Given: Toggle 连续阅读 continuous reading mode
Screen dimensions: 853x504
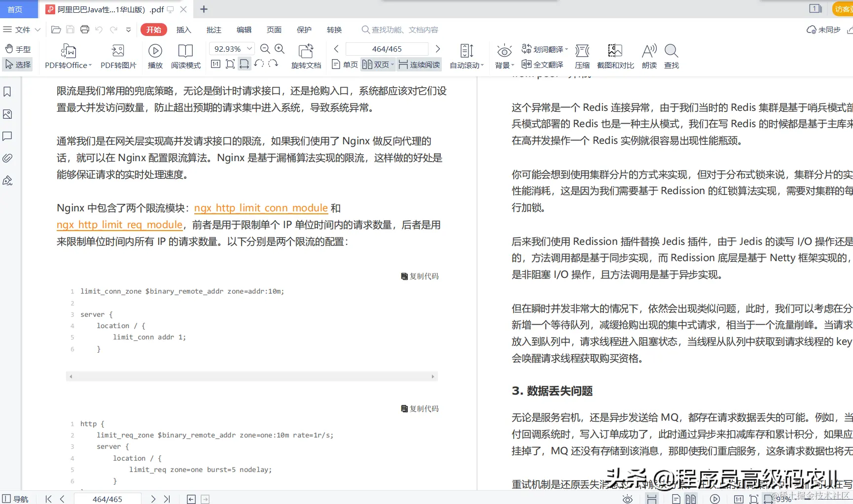Looking at the screenshot, I should click(x=419, y=65).
